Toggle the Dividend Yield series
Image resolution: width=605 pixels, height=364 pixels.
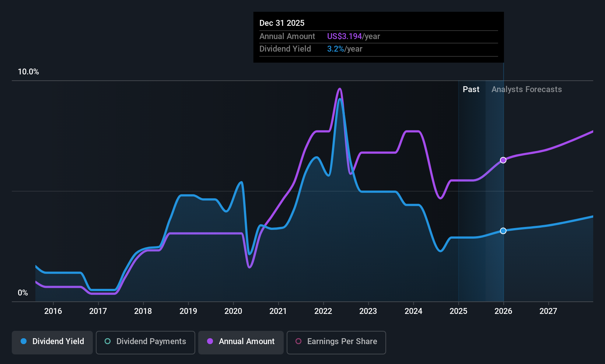52,342
